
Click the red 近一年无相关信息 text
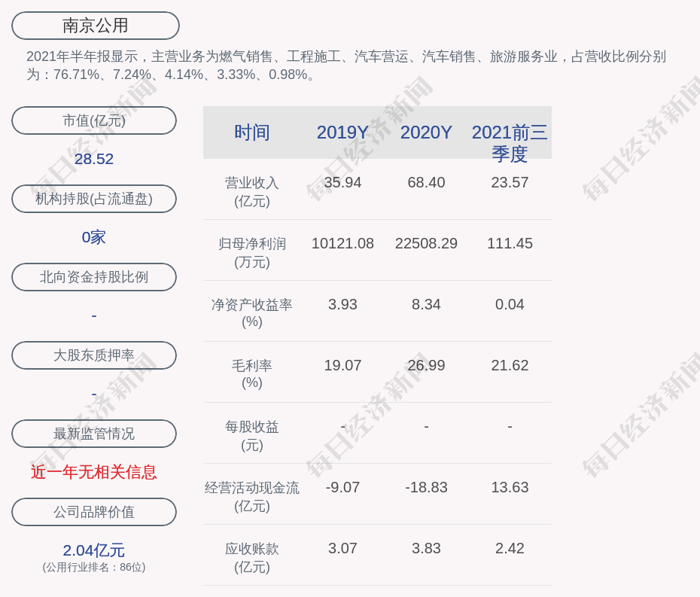click(94, 472)
